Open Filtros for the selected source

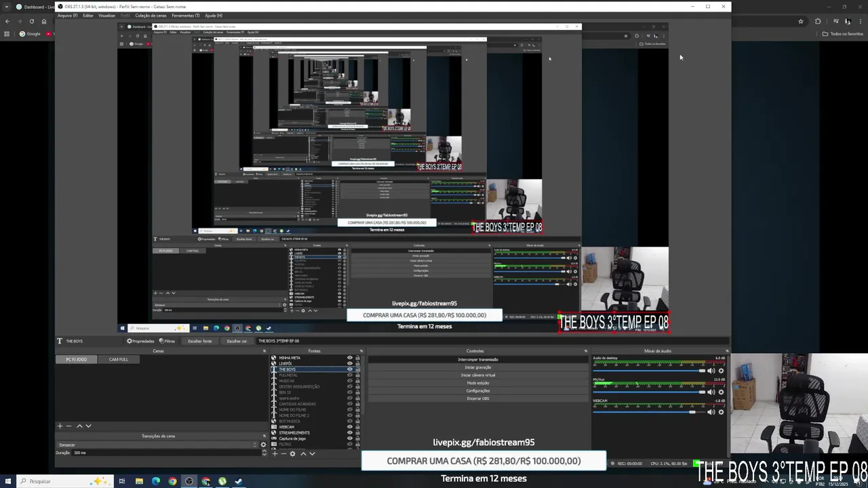click(x=167, y=341)
